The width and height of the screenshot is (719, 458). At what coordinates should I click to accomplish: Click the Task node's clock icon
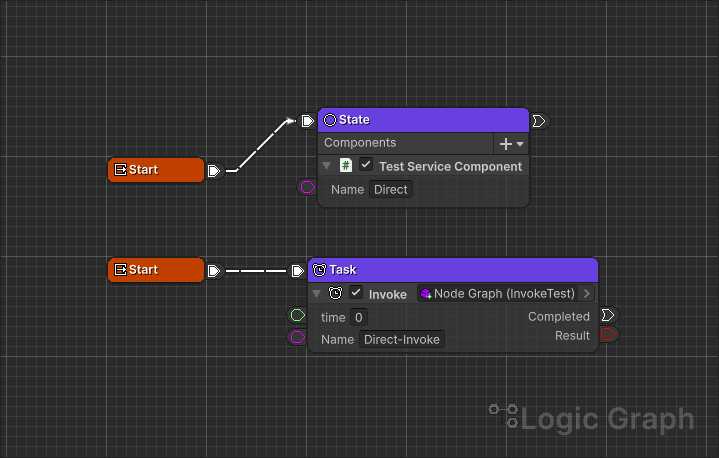[320, 270]
